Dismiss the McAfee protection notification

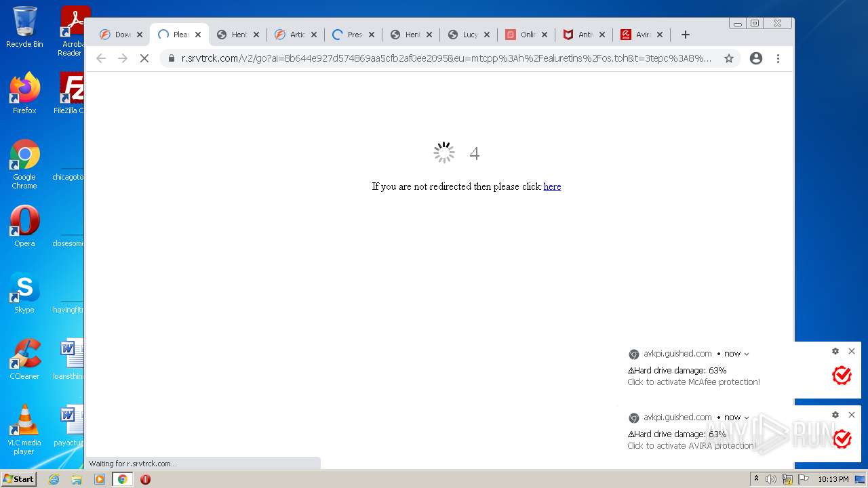[852, 351]
